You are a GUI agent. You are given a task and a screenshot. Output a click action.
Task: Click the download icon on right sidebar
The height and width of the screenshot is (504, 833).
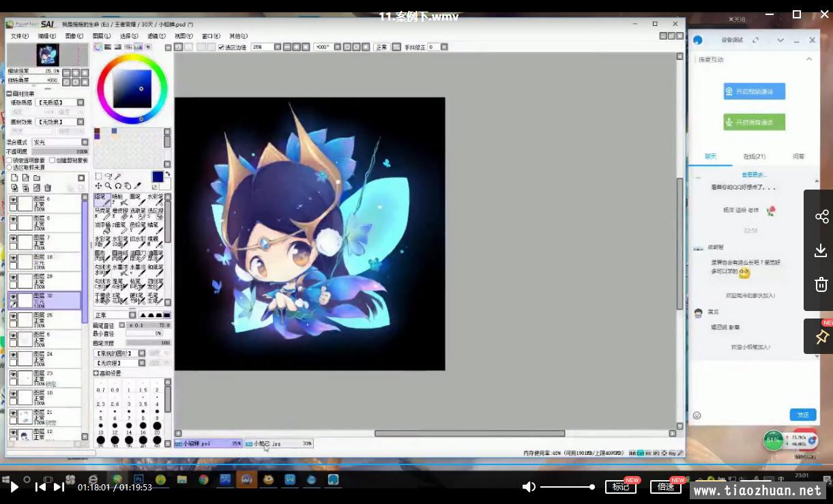tap(821, 251)
